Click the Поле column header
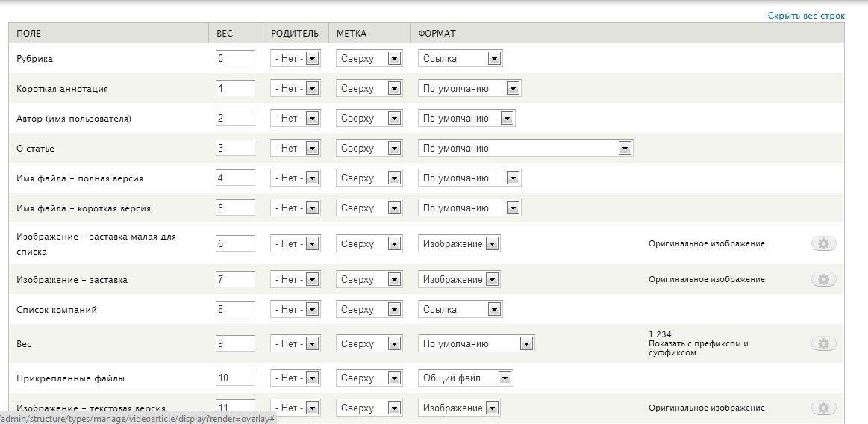This screenshot has width=868, height=424. (x=29, y=33)
